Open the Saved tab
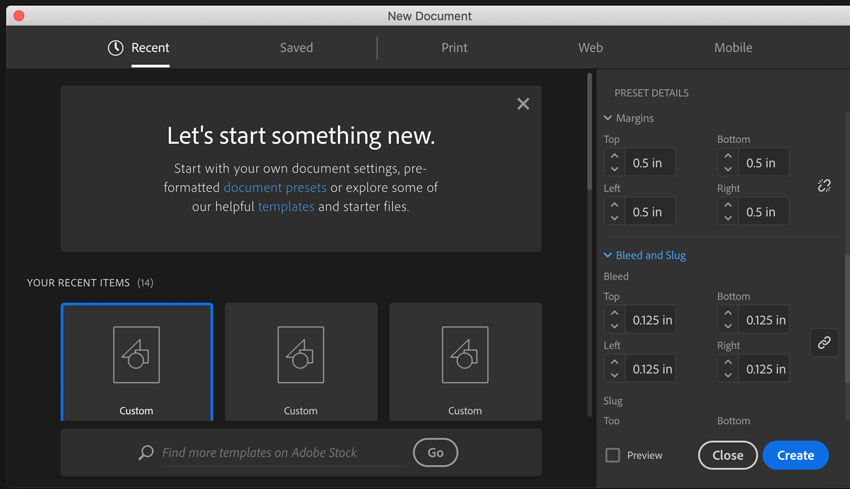Screen dimensions: 850x489 (297, 48)
